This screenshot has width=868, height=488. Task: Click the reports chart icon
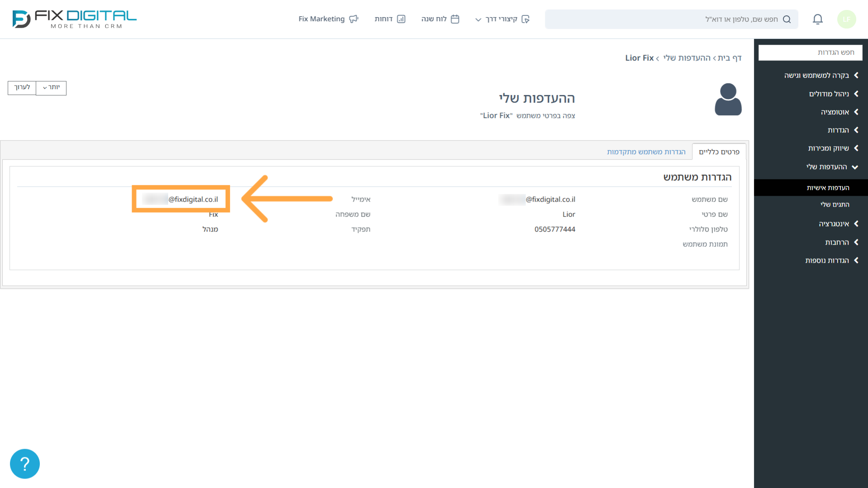point(401,19)
